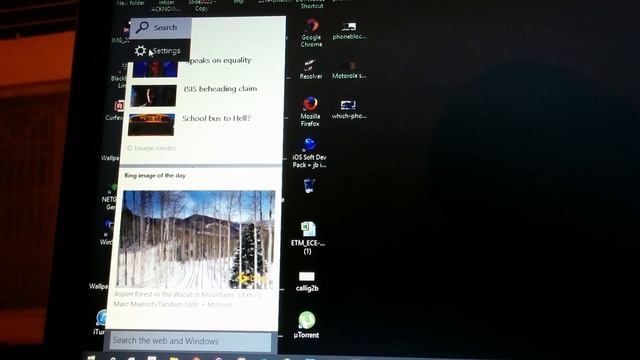The height and width of the screenshot is (360, 640).
Task: Open the ETM_ECE spreadsheet file icon
Action: 308,238
